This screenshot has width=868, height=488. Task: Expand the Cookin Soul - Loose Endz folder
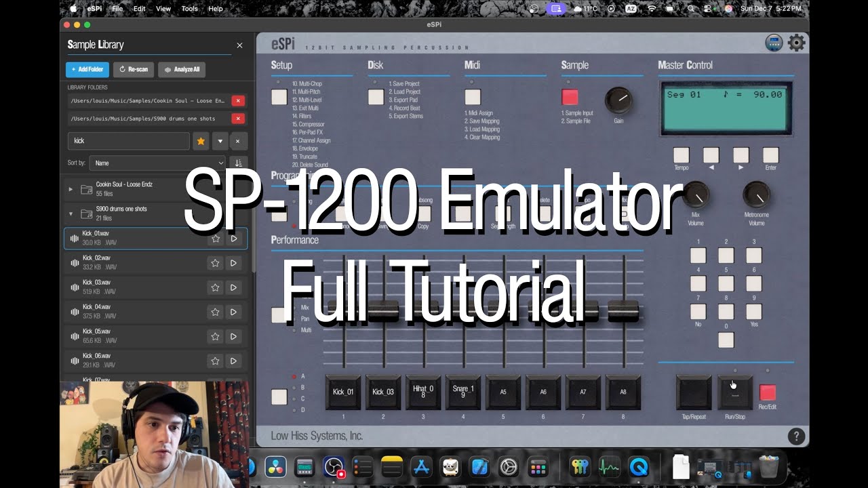(71, 189)
